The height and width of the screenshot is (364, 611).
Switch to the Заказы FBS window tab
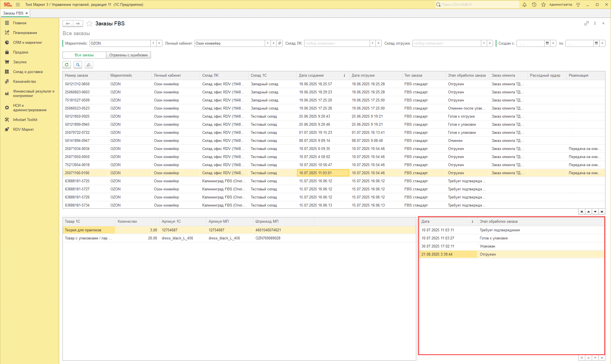[x=13, y=13]
